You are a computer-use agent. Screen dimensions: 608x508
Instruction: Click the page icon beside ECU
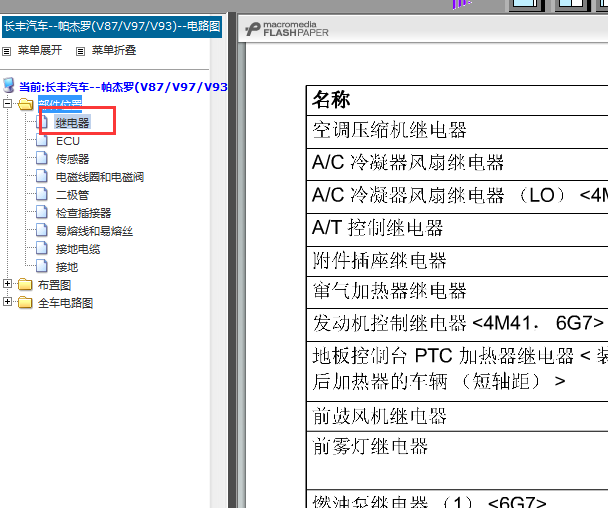tap(42, 140)
